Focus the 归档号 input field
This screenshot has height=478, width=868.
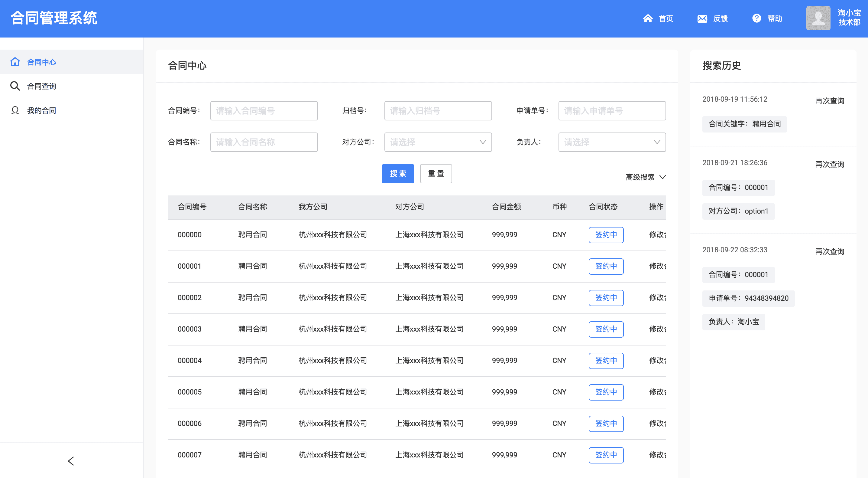click(438, 111)
